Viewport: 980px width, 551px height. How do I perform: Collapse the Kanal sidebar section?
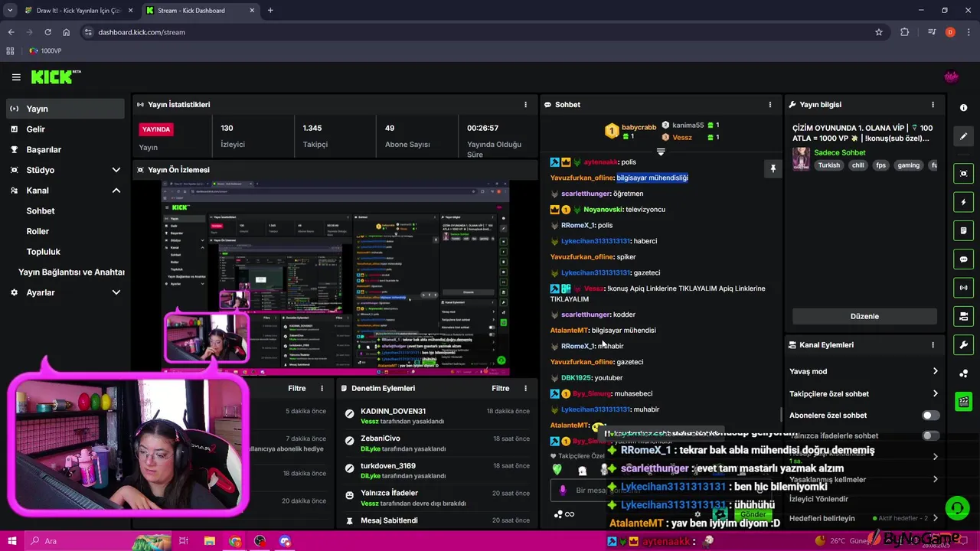pyautogui.click(x=116, y=191)
